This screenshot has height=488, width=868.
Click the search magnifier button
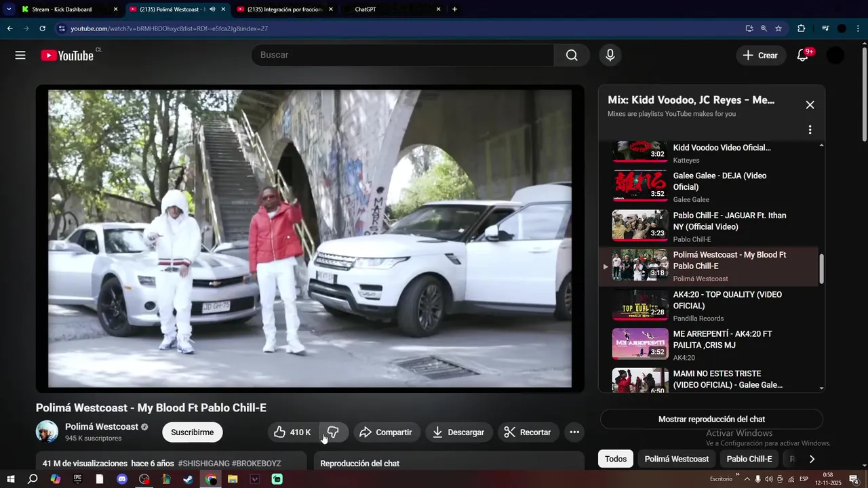coord(572,55)
